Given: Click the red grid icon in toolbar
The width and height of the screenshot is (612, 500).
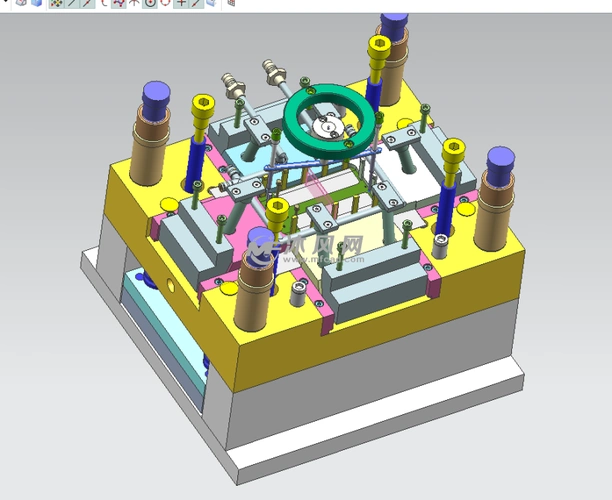Looking at the screenshot, I should [232, 3].
